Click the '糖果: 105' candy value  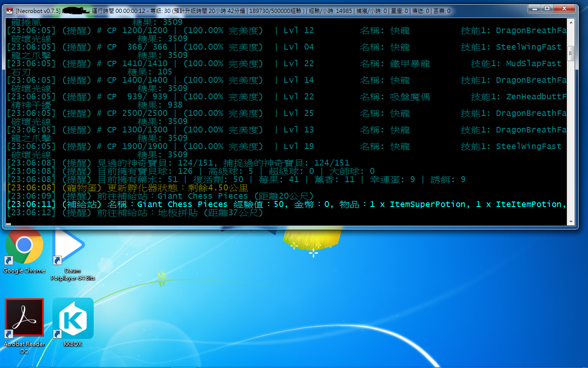click(150, 72)
